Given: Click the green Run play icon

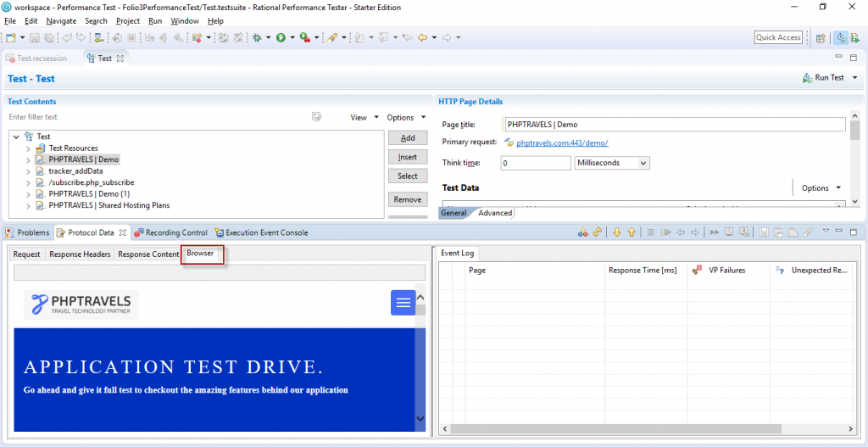Looking at the screenshot, I should pyautogui.click(x=281, y=37).
